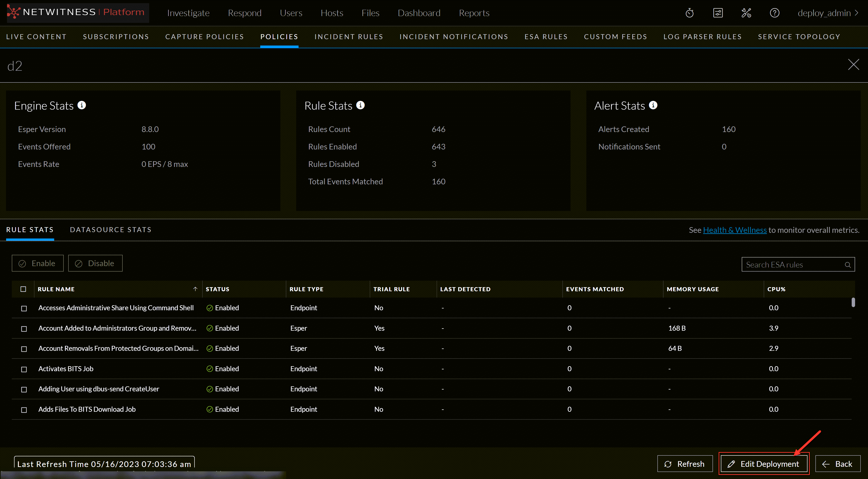Open the Investigate menu

coord(188,13)
